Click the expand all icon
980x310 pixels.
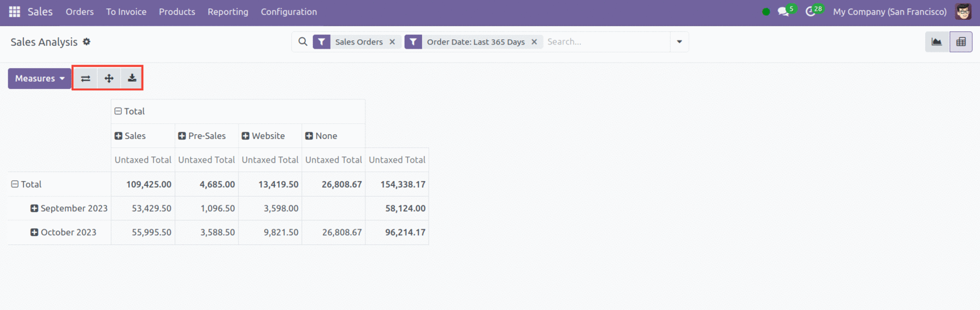click(x=109, y=78)
